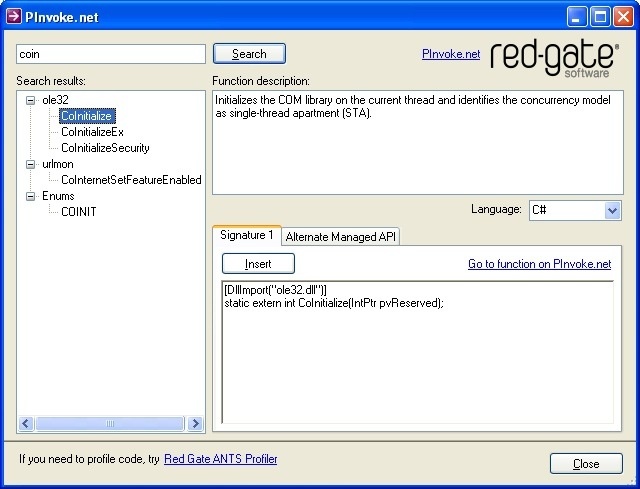Click the search text field containing coin
Screen dimensions: 640x489
(x=110, y=54)
